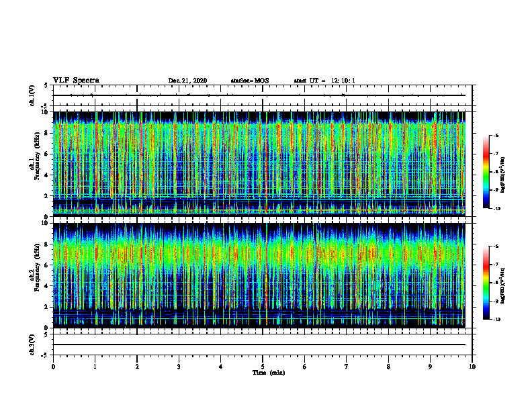Click the 6 kHz tick label on ch.2 axis
532x411 pixels.
(47, 265)
